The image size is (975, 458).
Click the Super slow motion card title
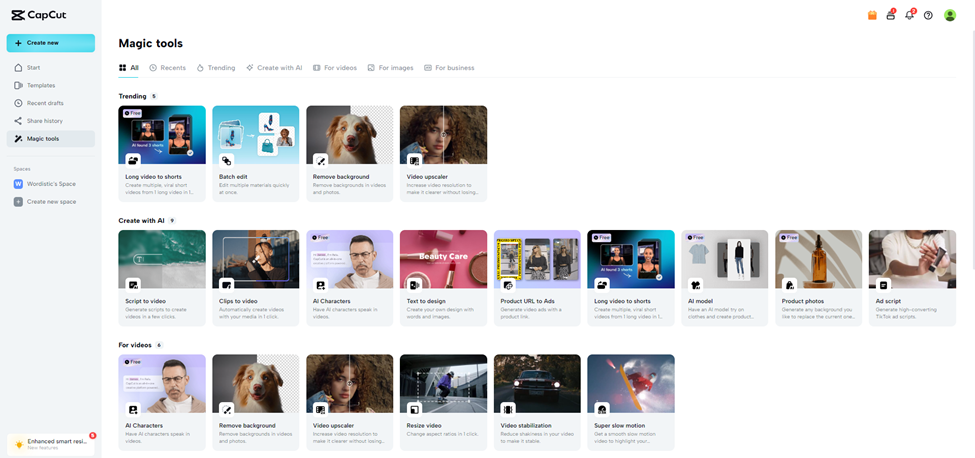coord(618,426)
